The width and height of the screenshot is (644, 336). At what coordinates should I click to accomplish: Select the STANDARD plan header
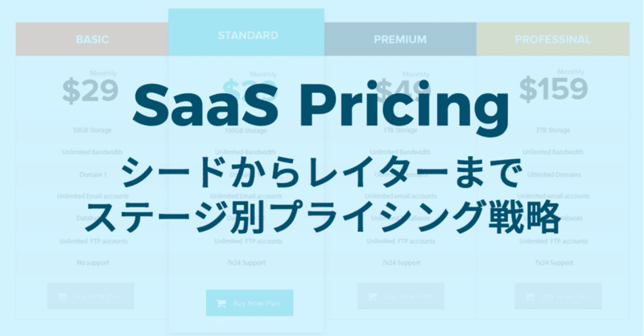246,32
